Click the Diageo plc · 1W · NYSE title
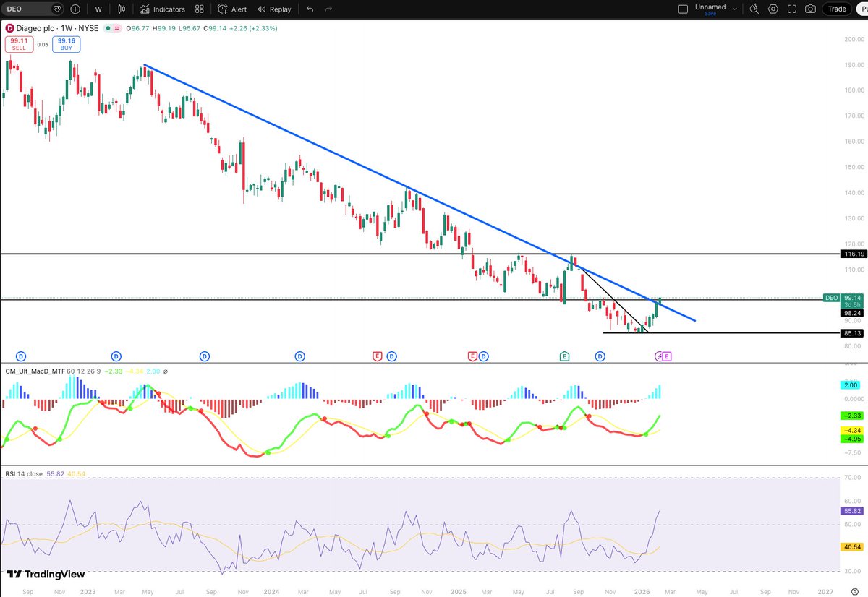868x597 pixels. (58, 29)
